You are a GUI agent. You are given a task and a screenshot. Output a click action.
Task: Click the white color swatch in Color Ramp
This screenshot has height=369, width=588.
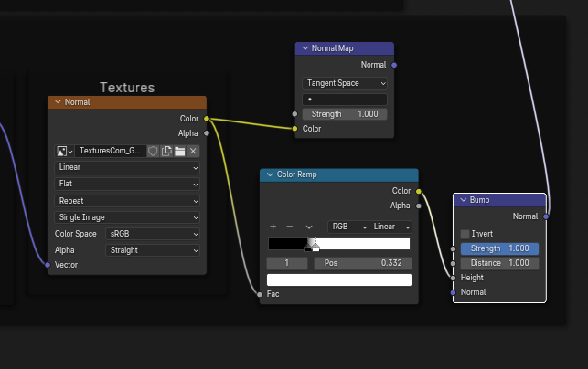coord(338,280)
